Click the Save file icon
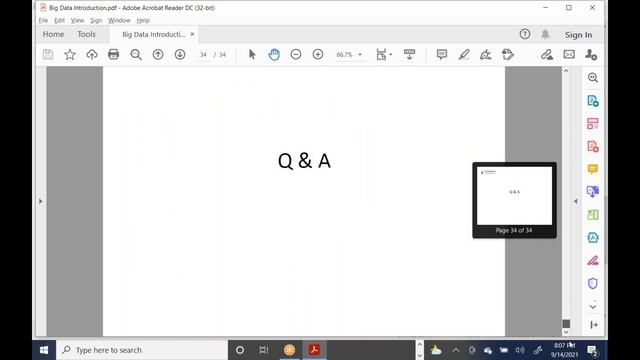 pyautogui.click(x=48, y=54)
